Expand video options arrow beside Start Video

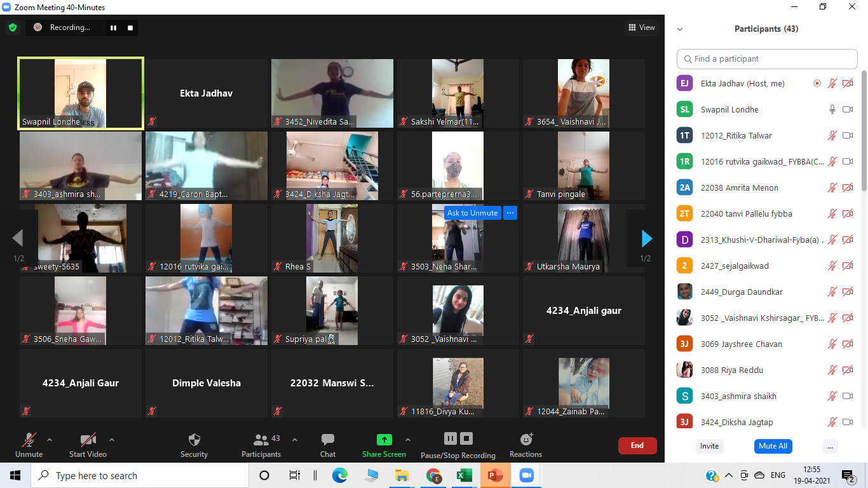point(112,439)
